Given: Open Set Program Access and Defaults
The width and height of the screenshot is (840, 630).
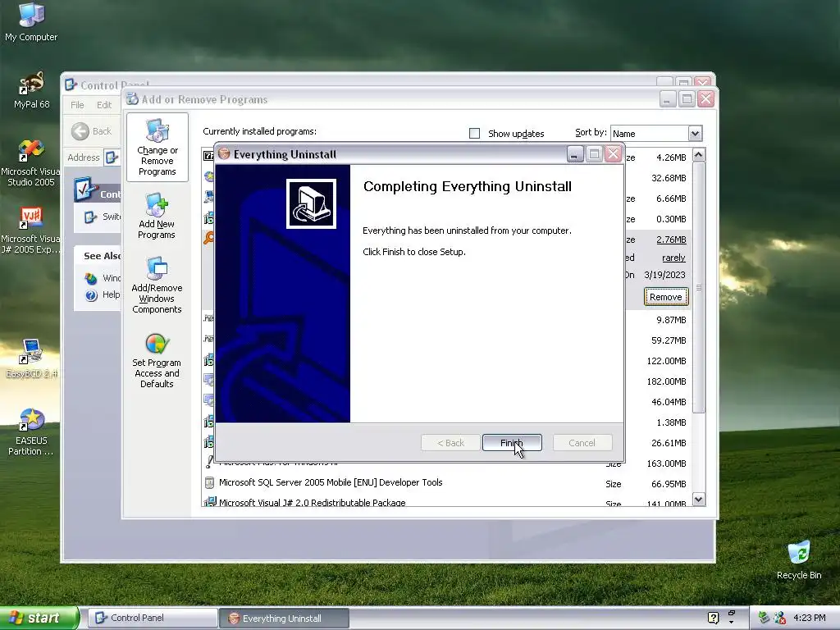Looking at the screenshot, I should point(157,361).
